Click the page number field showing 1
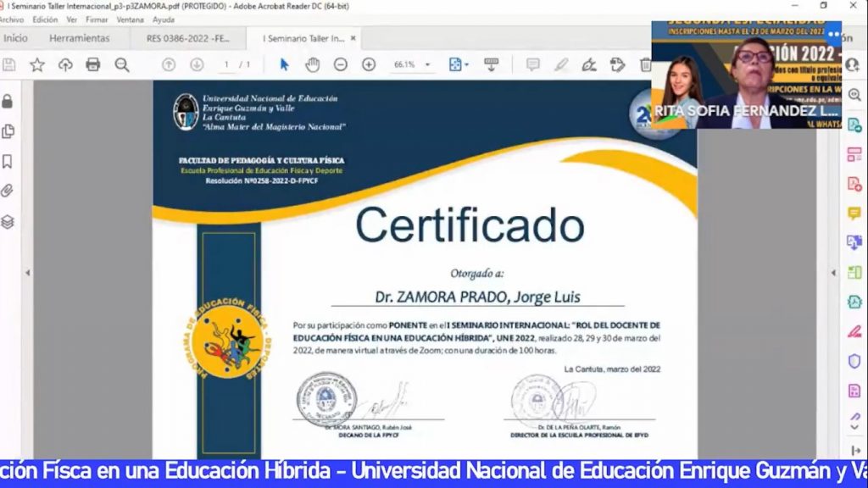 pos(226,64)
